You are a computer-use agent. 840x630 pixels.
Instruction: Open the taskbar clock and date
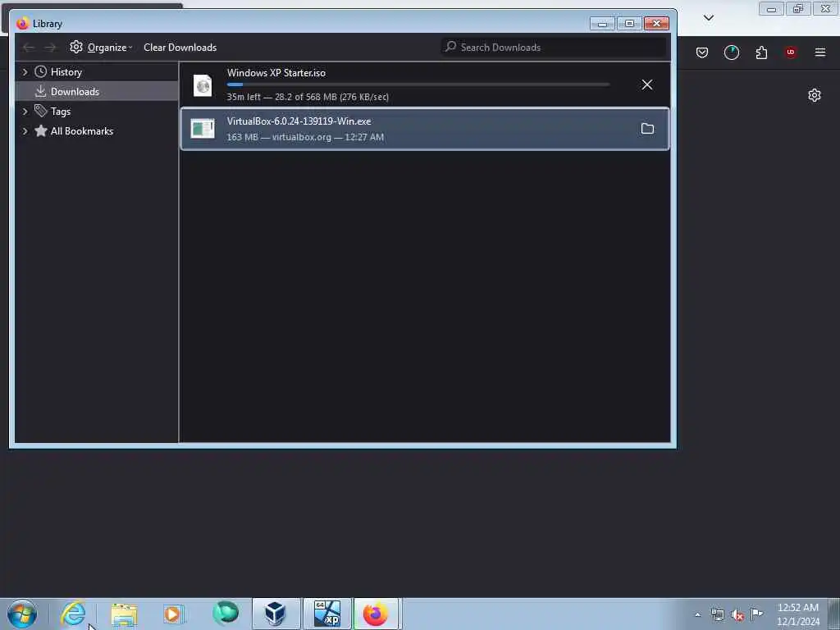point(797,614)
